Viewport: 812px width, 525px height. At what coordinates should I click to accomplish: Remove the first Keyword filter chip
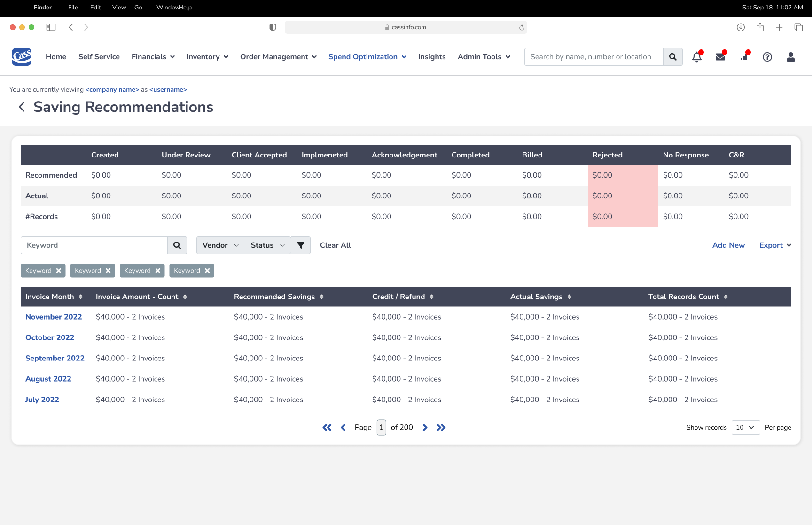click(59, 271)
